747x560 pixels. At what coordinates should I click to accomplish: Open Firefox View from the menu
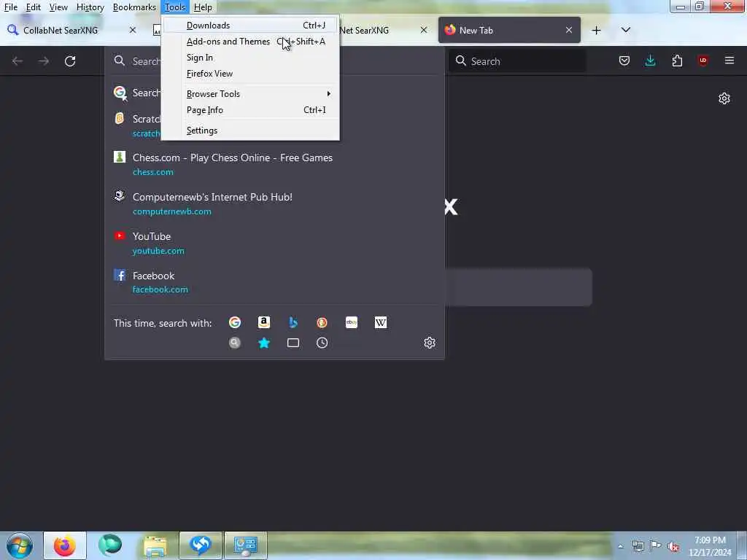(250, 74)
